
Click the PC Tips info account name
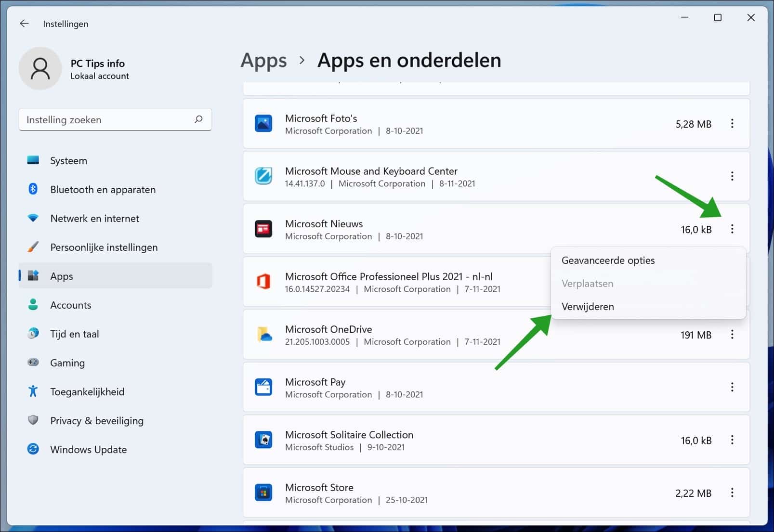(x=97, y=63)
